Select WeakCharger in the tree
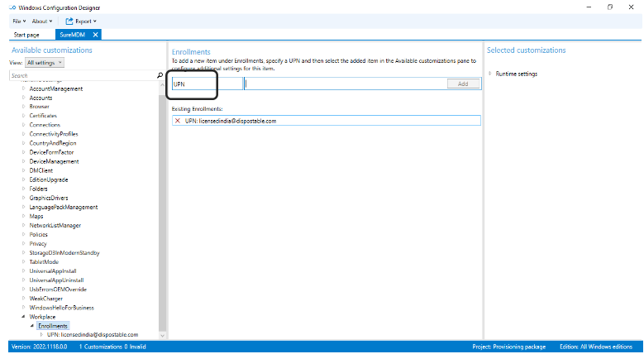The height and width of the screenshot is (354, 644). (x=46, y=299)
